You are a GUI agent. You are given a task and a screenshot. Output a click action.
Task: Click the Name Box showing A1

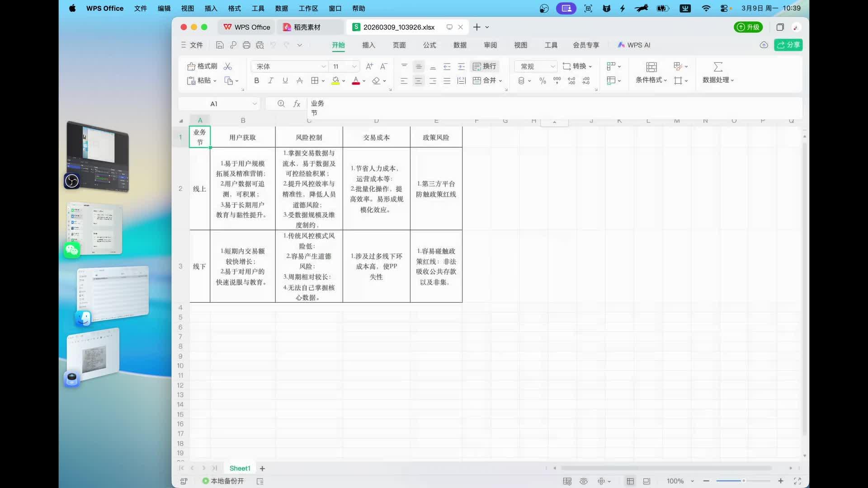click(214, 104)
